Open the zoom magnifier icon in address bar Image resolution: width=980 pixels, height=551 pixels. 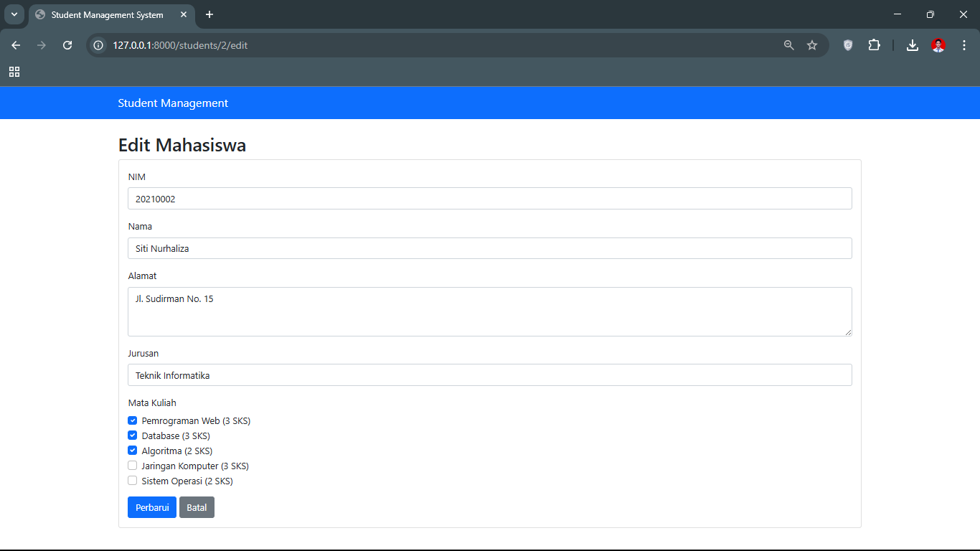[x=789, y=45]
